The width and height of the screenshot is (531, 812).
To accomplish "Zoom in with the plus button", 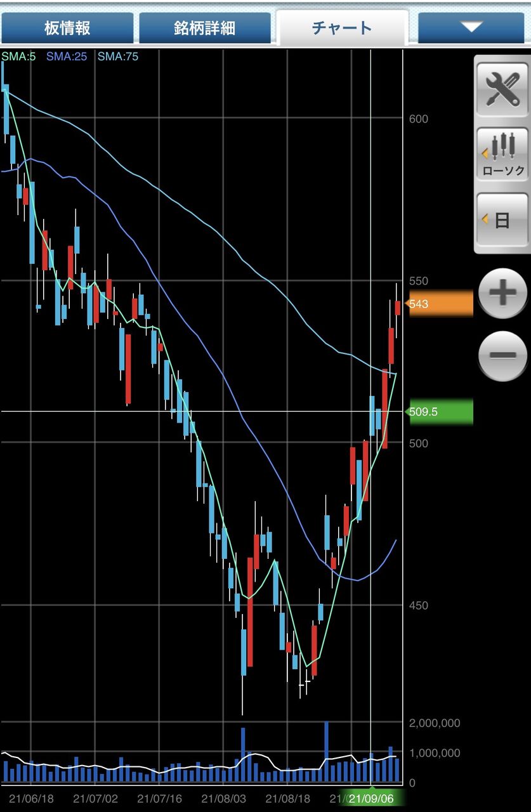I will [x=502, y=293].
